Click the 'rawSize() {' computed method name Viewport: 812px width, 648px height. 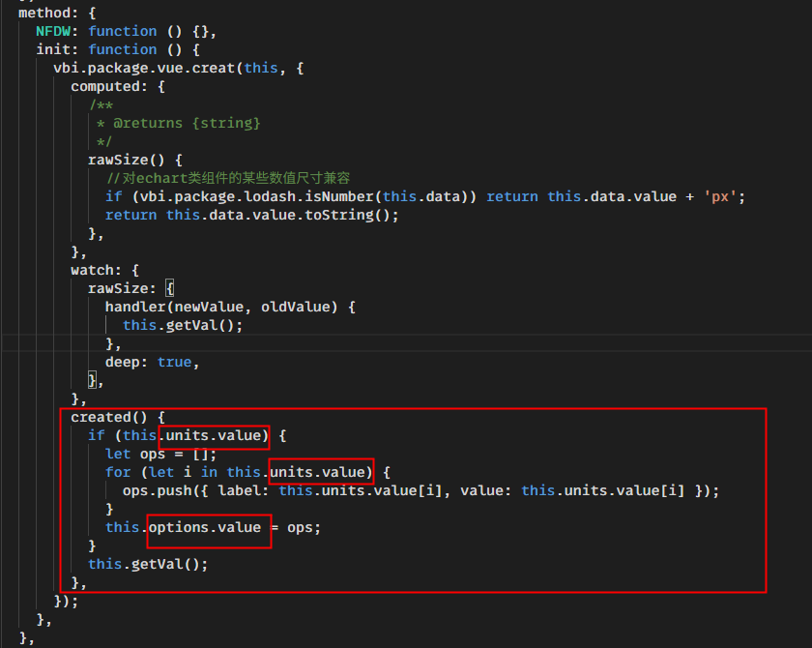(x=134, y=160)
